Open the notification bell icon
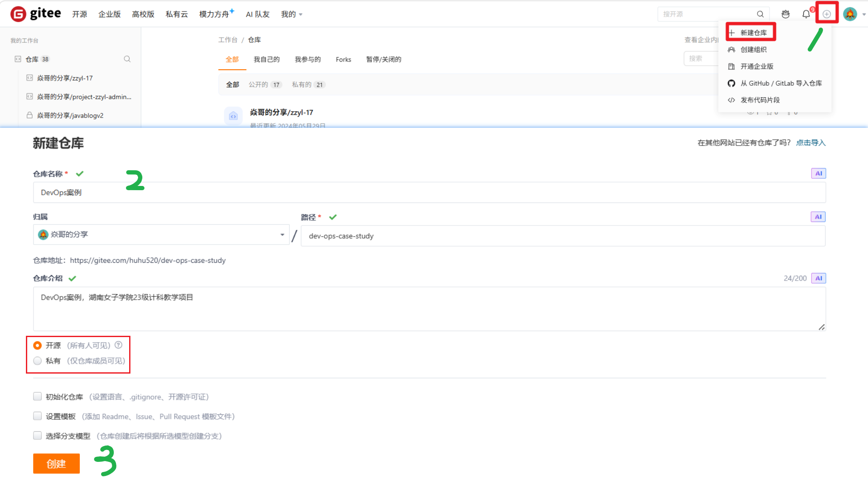The width and height of the screenshot is (868, 495). 806,14
